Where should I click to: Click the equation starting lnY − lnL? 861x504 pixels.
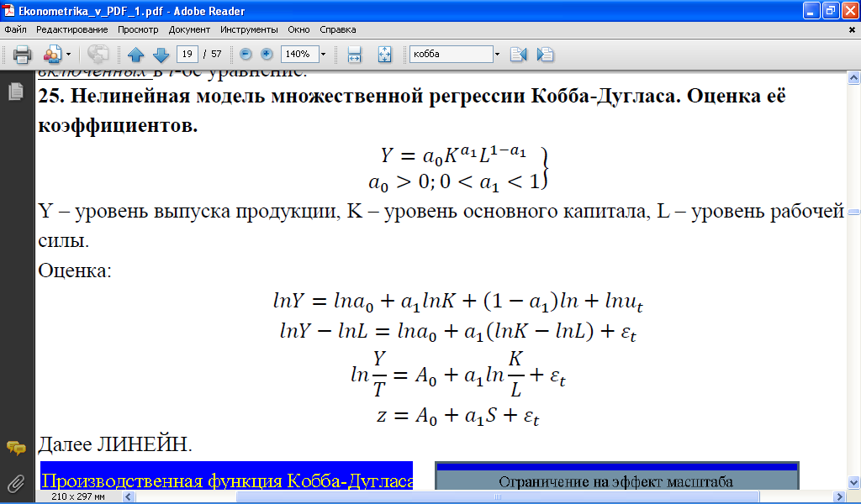[458, 332]
